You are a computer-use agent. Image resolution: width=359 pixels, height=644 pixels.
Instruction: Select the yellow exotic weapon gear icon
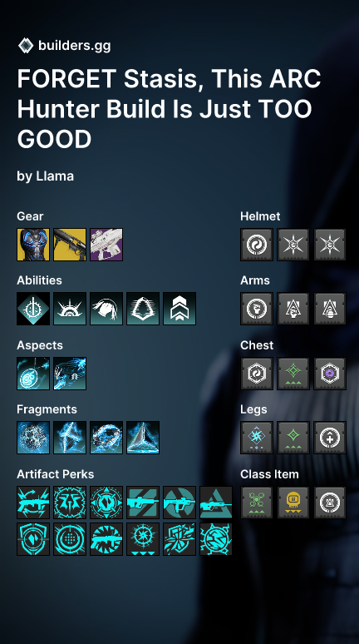70,245
